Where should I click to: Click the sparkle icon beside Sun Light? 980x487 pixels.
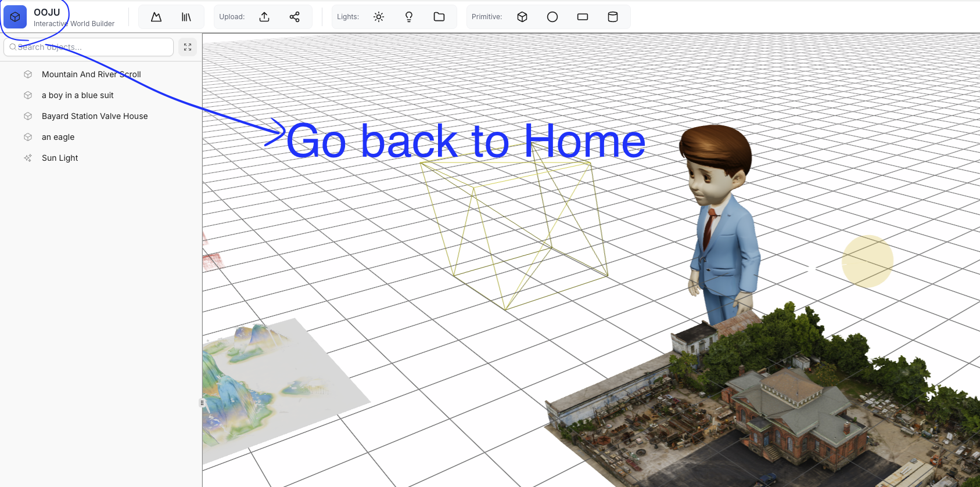(28, 158)
